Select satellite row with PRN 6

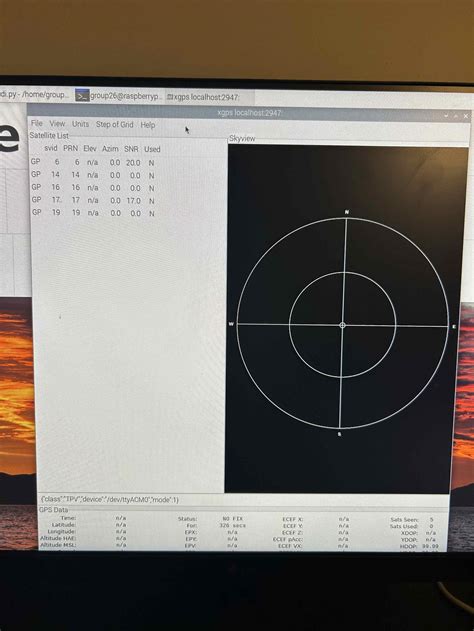(93, 162)
